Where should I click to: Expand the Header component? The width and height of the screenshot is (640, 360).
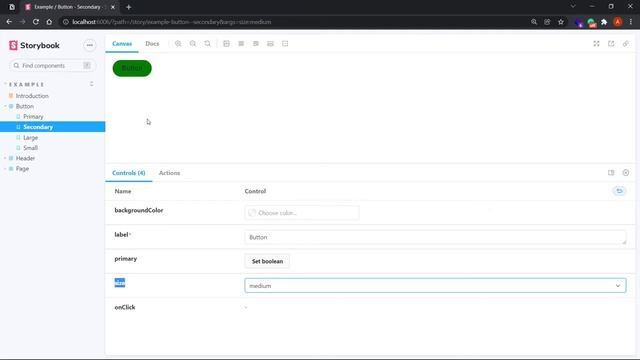(x=25, y=158)
